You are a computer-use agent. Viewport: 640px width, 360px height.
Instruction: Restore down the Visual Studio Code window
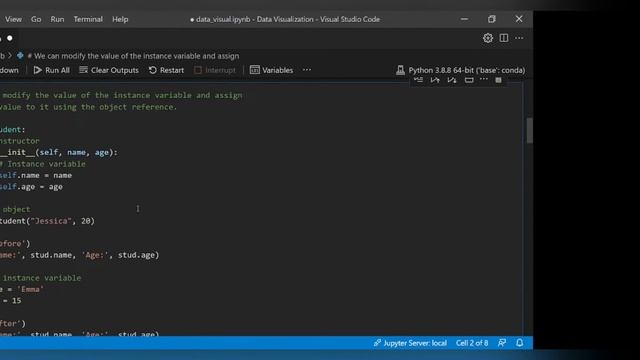tap(491, 19)
